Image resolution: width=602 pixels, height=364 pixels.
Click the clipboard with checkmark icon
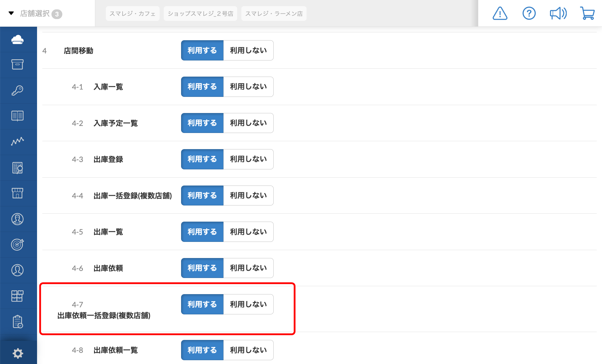(x=18, y=322)
